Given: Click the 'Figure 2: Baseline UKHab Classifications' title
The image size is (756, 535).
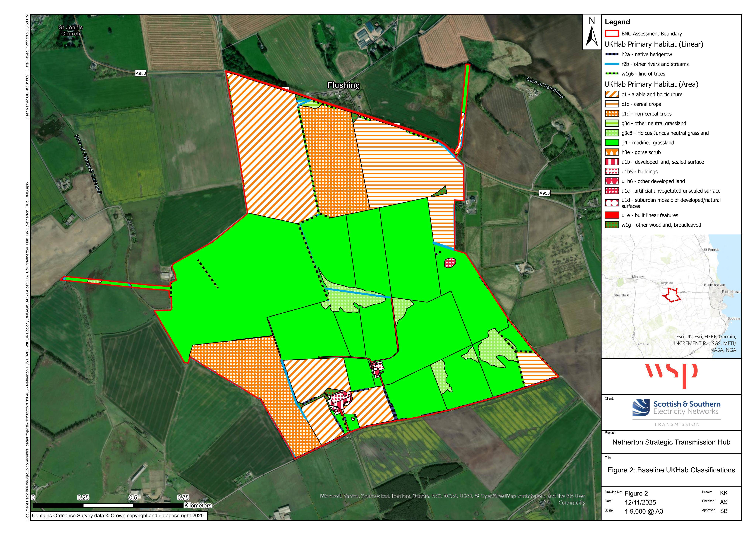Looking at the screenshot, I should (x=671, y=470).
